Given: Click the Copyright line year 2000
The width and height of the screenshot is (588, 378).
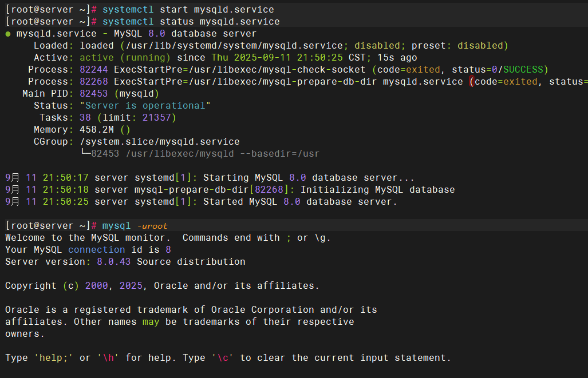Looking at the screenshot, I should 96,285.
